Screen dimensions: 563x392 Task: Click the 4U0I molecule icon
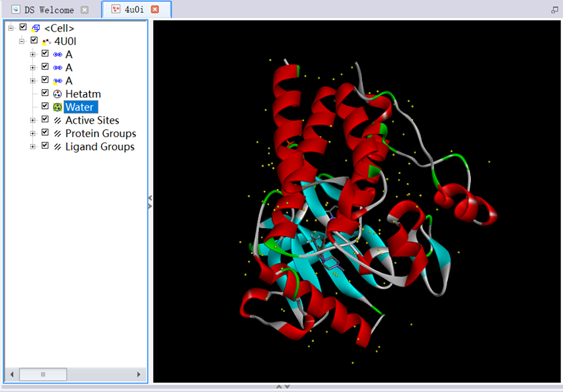click(x=46, y=42)
